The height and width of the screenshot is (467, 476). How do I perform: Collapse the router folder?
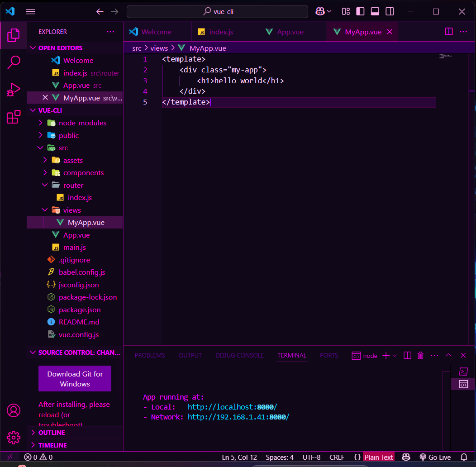click(73, 186)
